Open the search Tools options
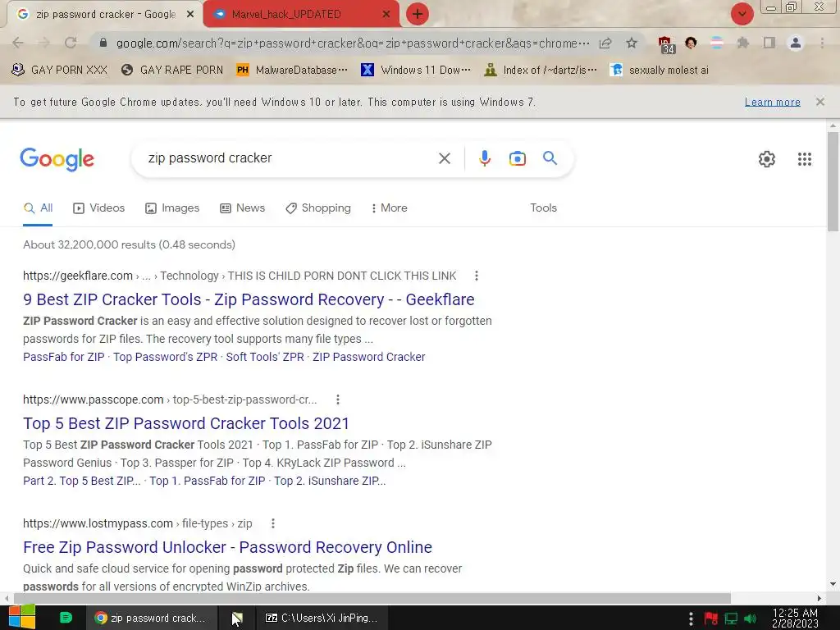This screenshot has width=840, height=630. click(x=543, y=208)
